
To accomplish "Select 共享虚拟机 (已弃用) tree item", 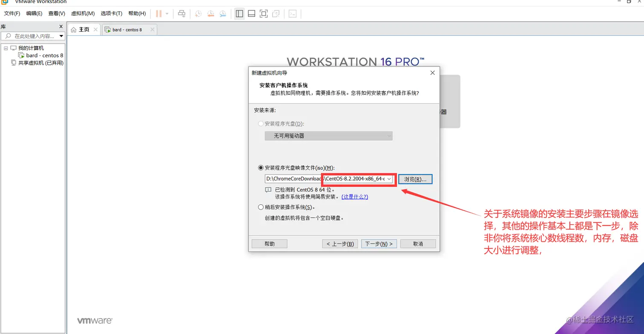I will point(41,63).
